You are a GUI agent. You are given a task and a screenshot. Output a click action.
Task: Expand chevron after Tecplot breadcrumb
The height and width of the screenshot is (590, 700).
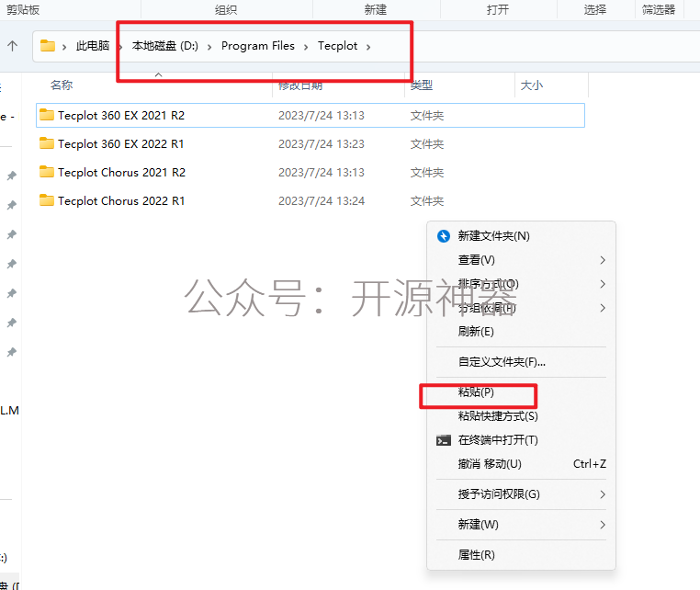368,47
